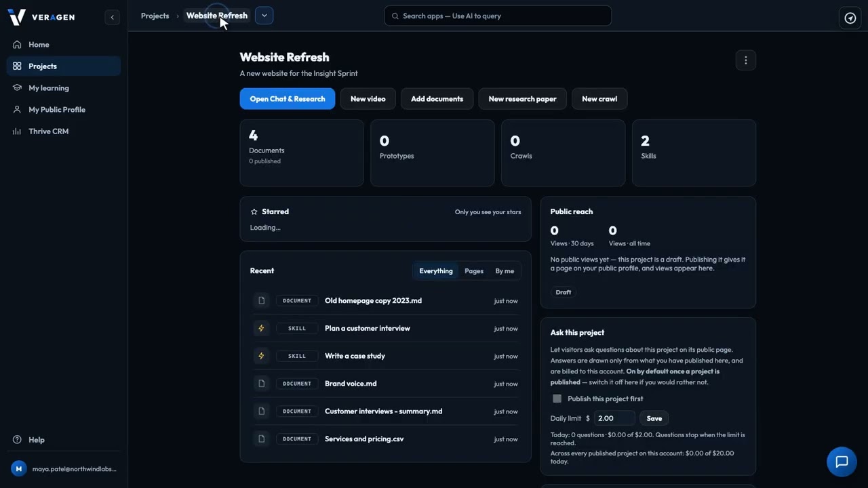
Task: Open the compass icon in top right
Action: [850, 18]
